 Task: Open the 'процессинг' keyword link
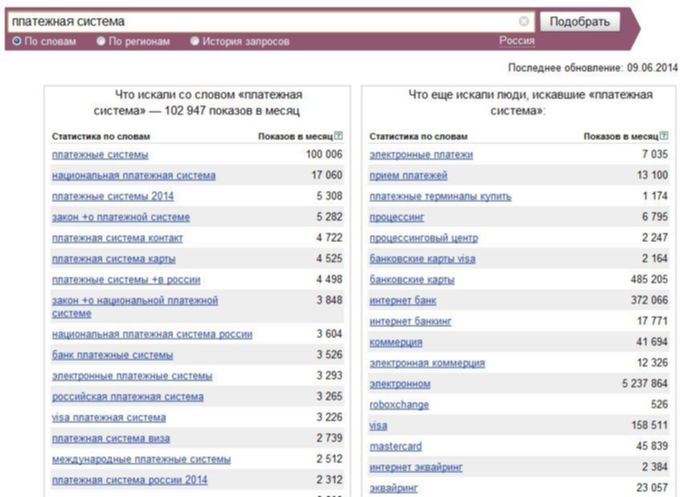397,218
